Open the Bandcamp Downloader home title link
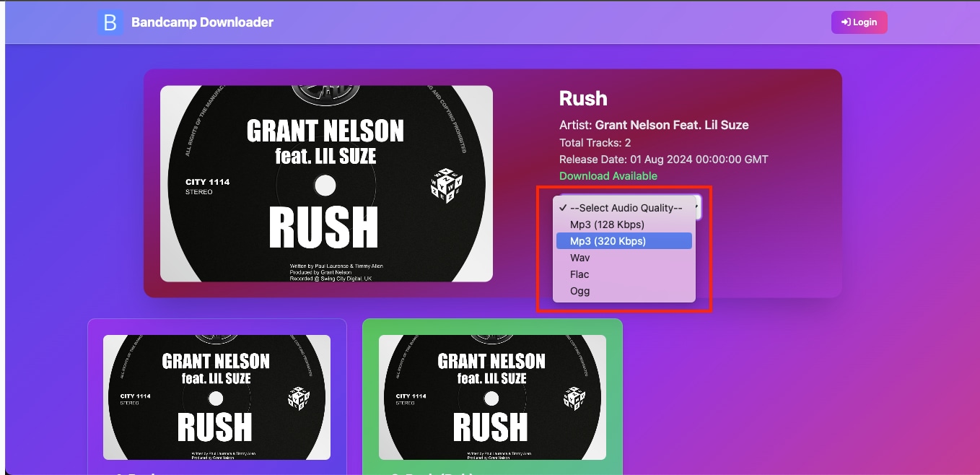Image resolution: width=980 pixels, height=475 pixels. tap(202, 22)
